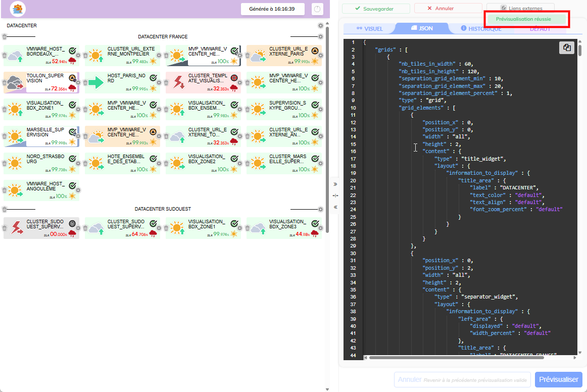Image resolution: width=587 pixels, height=392 pixels.
Task: Select the JSON tab
Action: tap(421, 29)
